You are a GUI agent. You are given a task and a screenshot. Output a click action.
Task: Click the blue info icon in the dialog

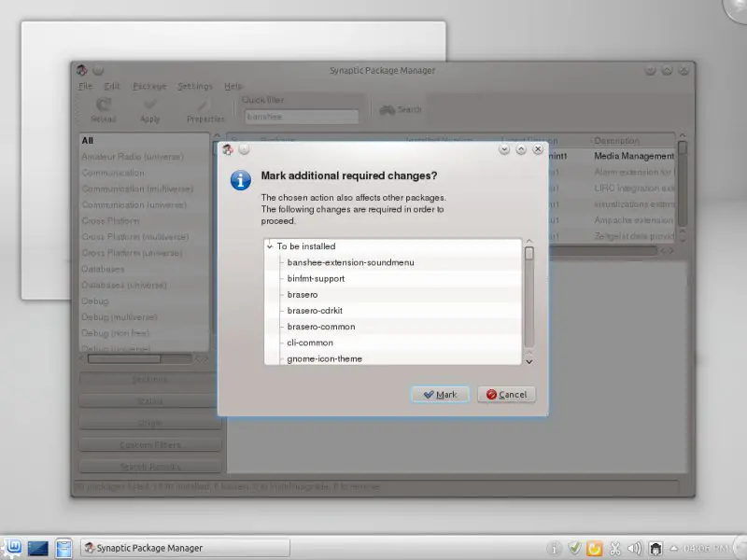point(241,180)
